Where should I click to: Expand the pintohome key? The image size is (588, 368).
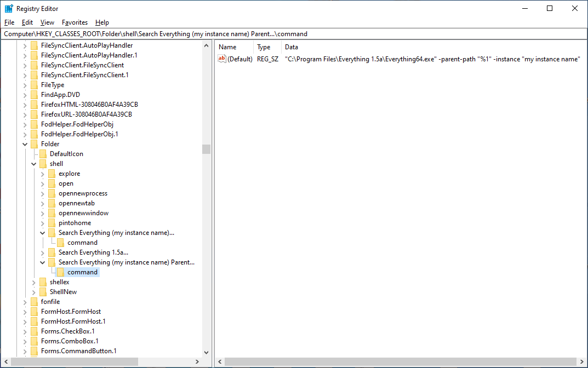point(42,223)
